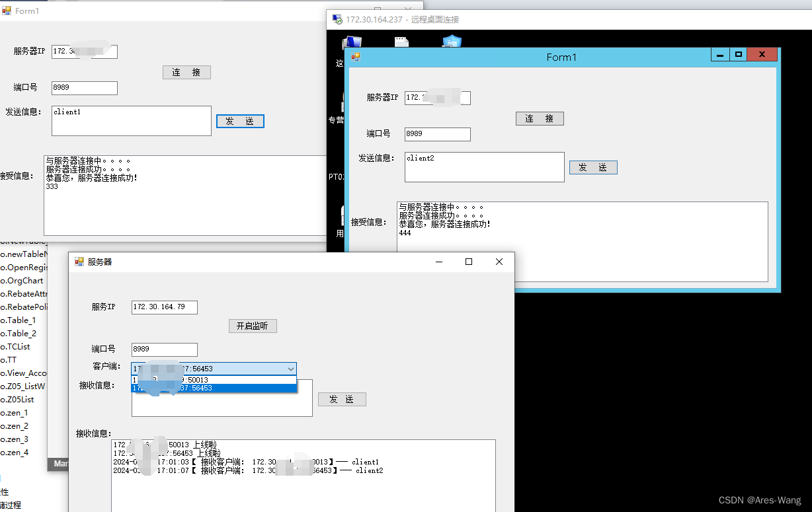812x512 pixels.
Task: Click the line 333 in left Form1 log
Action: 52,187
